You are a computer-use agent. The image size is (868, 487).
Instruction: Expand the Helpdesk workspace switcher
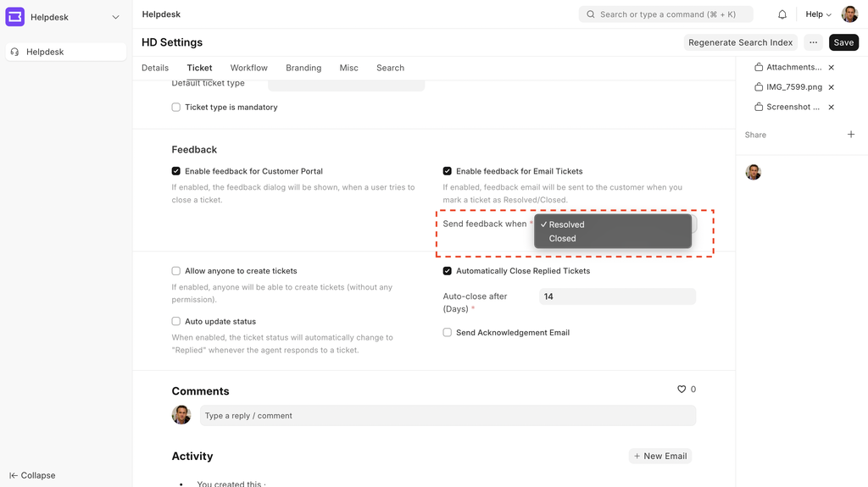click(115, 17)
